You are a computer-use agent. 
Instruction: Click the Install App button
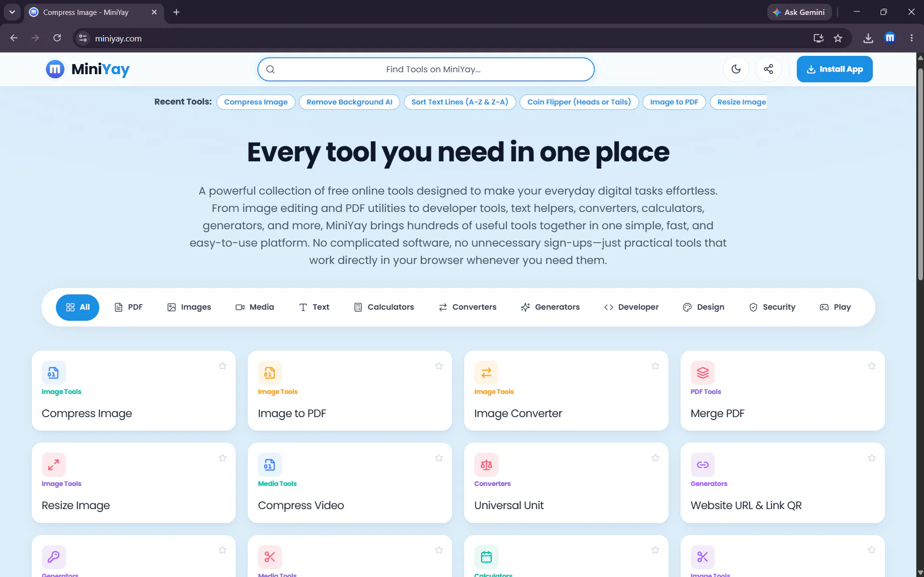(834, 69)
